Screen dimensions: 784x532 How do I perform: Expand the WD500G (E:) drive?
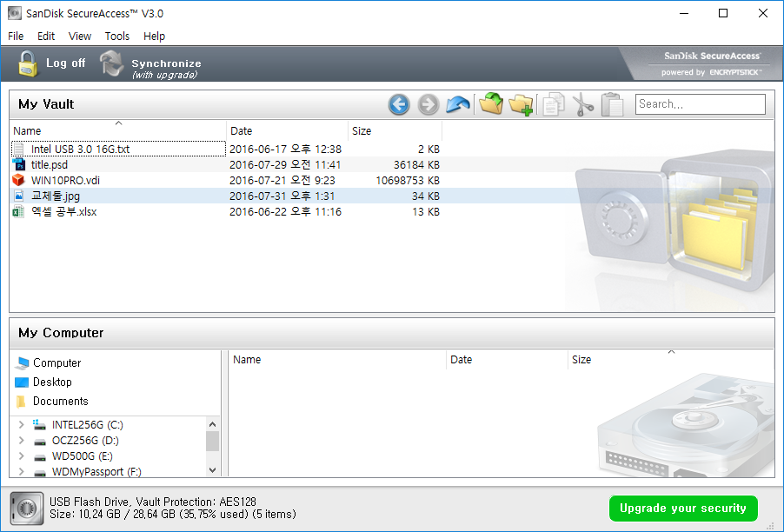coord(21,456)
